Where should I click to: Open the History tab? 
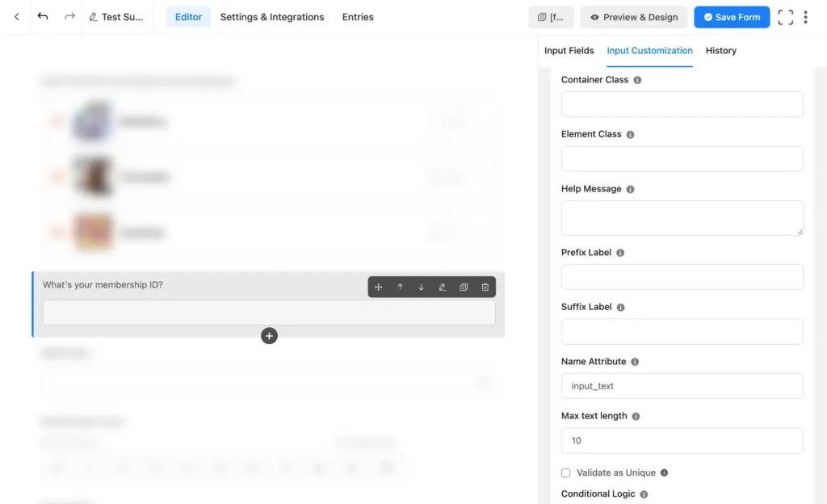pyautogui.click(x=721, y=51)
